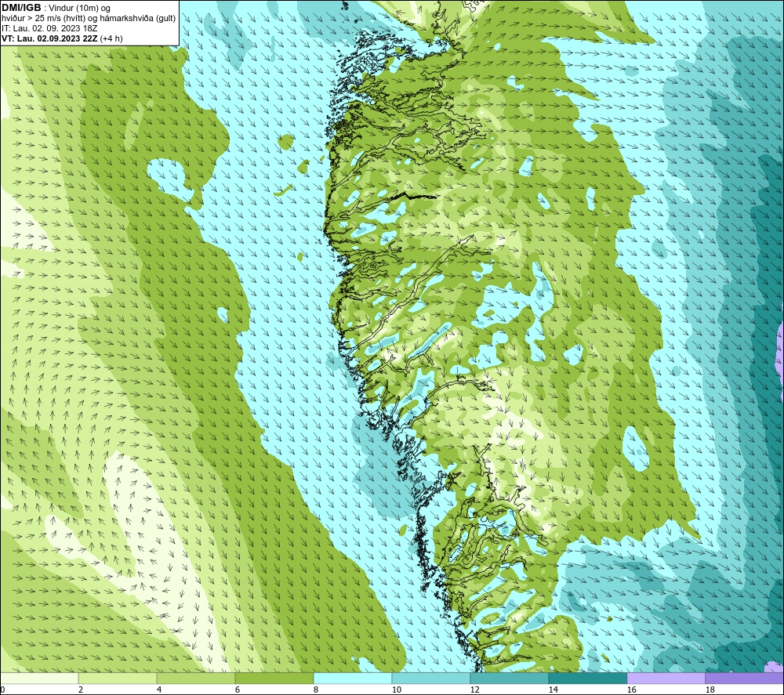Screen dimensions: 784x695
Task: Click the legend scale label "16"
Action: coord(631,690)
